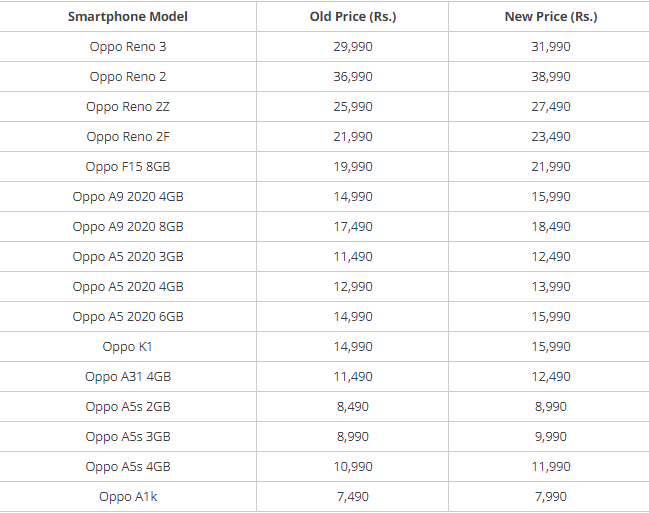Click the Smartphone Model column header
The width and height of the screenshot is (649, 513).
(128, 17)
